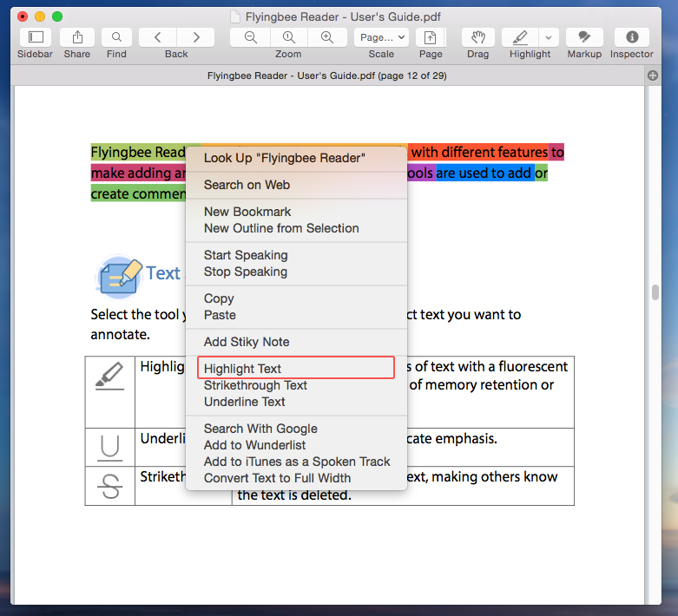
Task: Select Copy in context menu
Action: click(296, 298)
